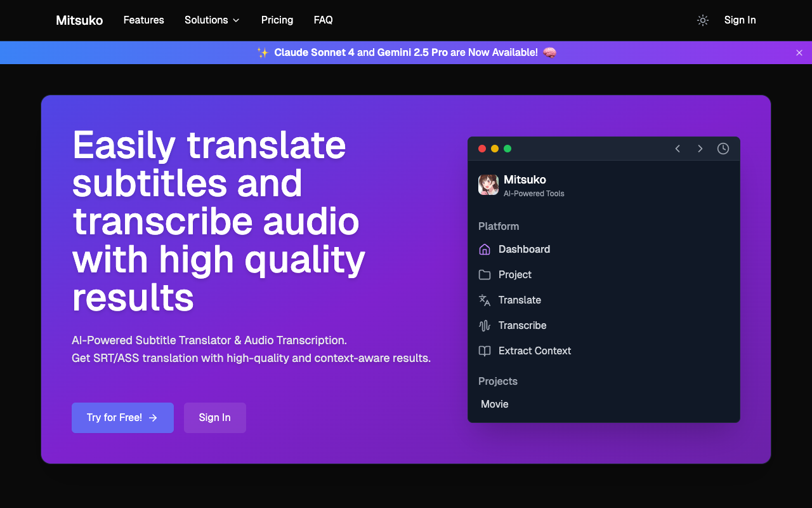Viewport: 812px width, 508px height.
Task: Click the forward arrow in mockup window
Action: tap(700, 149)
